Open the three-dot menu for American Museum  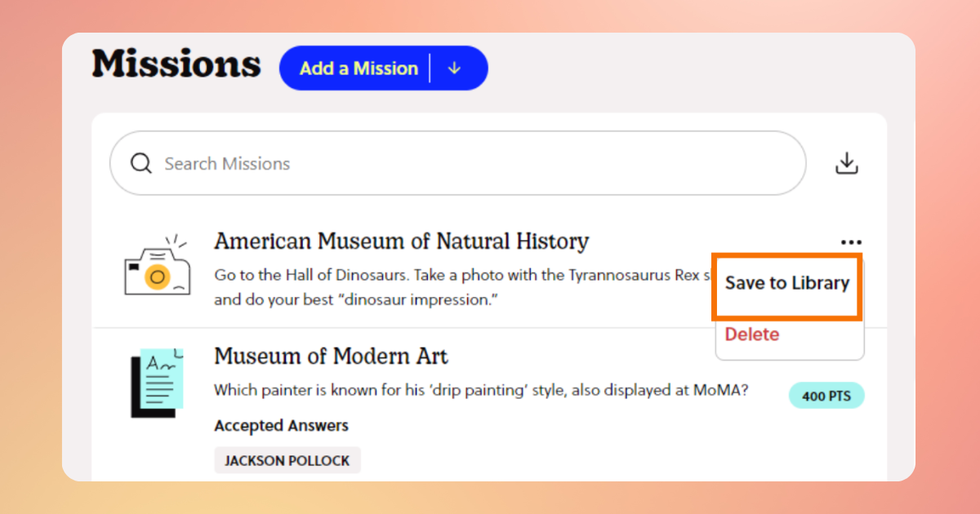coord(851,242)
